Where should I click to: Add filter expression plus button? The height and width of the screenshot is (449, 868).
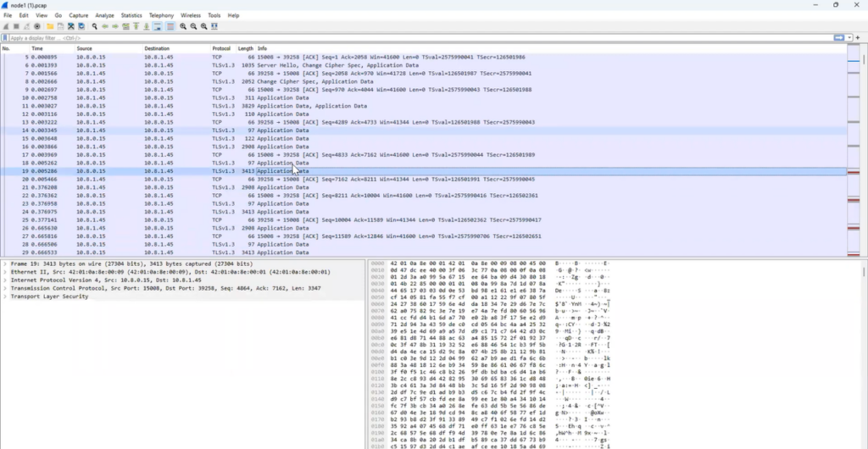858,37
